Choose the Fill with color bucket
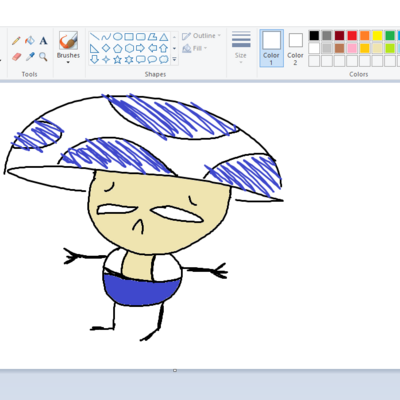 [x=30, y=41]
